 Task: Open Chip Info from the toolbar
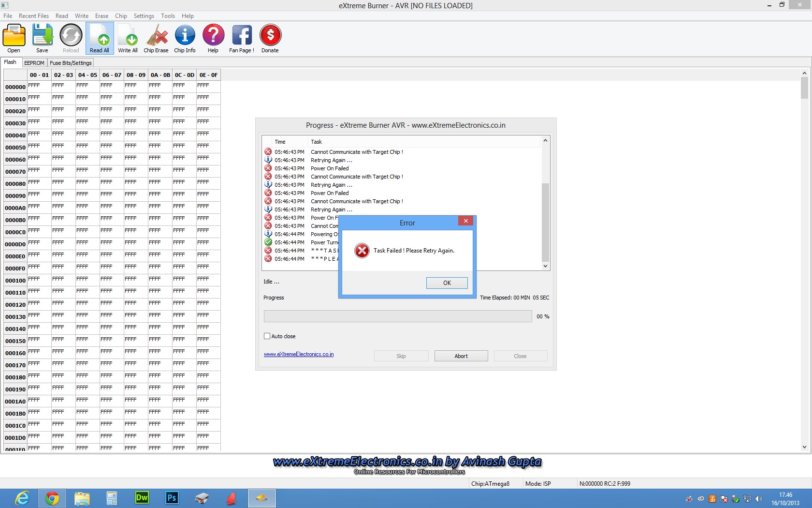[x=185, y=38]
